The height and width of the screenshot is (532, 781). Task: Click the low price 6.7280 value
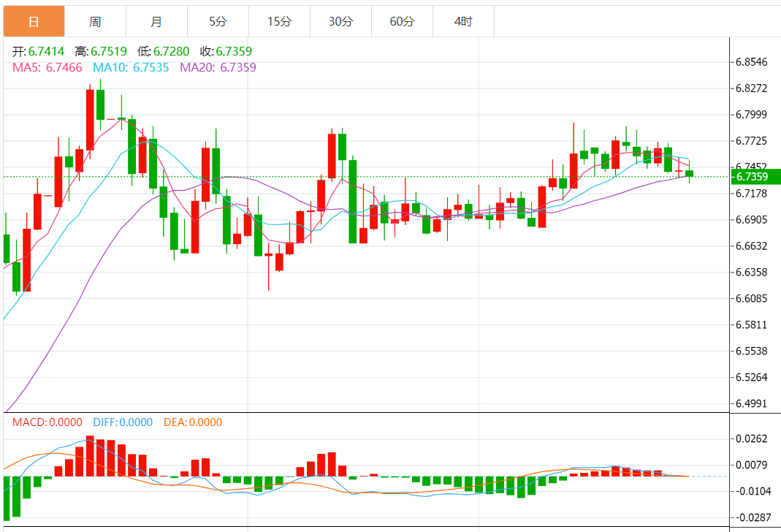172,51
